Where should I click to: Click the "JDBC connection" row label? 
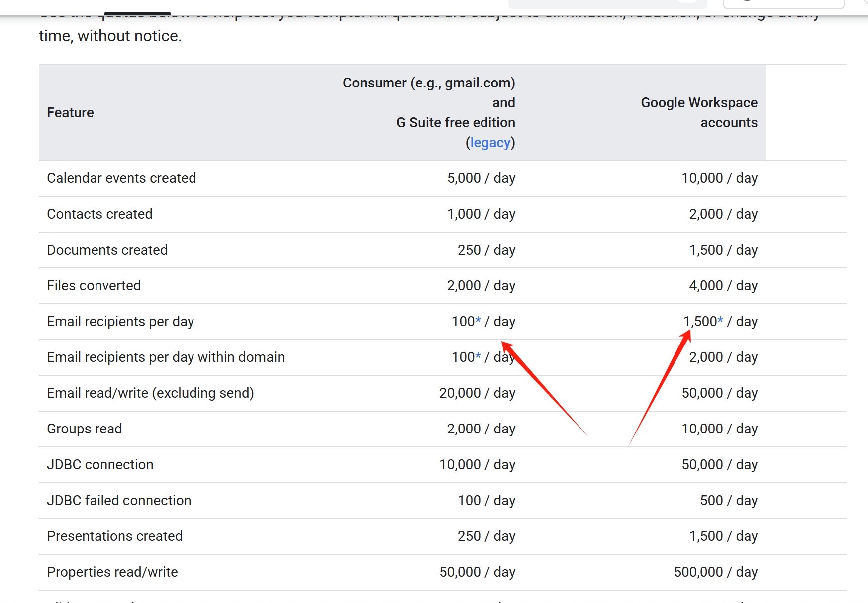(100, 464)
